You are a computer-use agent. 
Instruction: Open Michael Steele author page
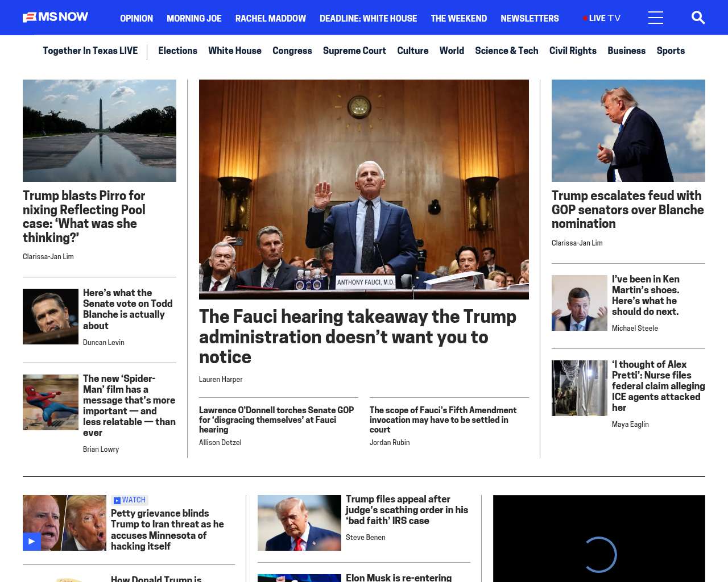pos(635,329)
